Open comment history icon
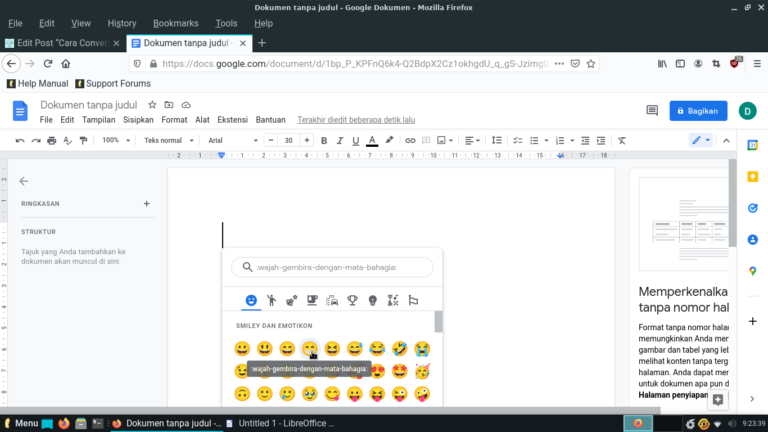Viewport: 768px width, 432px height. click(x=652, y=111)
